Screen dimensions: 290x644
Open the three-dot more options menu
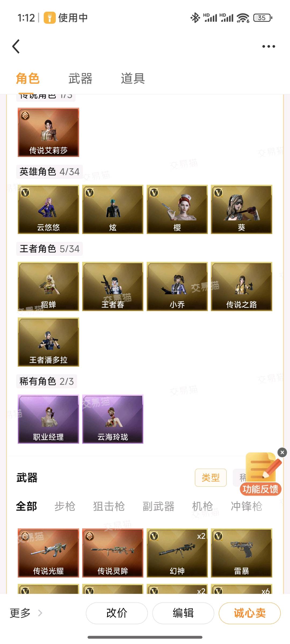[x=269, y=46]
